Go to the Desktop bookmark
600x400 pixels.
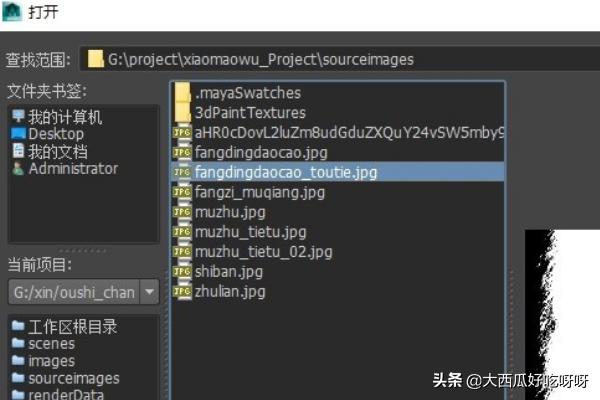(x=56, y=134)
